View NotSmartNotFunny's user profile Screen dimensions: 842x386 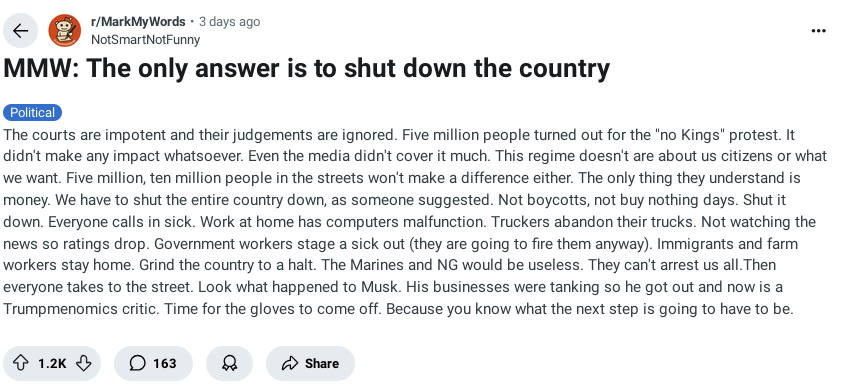(x=145, y=40)
